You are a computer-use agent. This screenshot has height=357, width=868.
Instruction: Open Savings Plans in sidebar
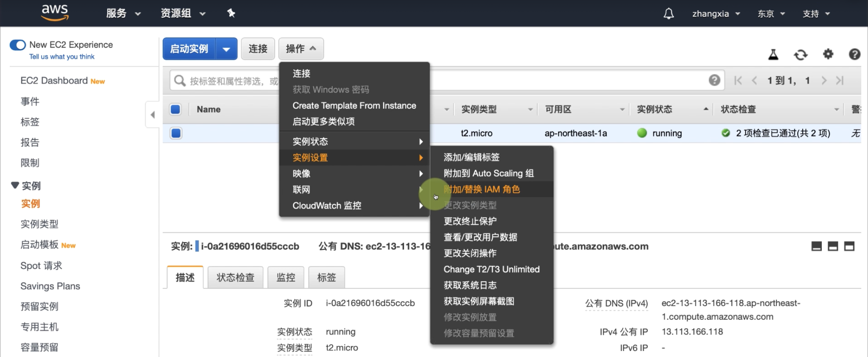point(50,286)
